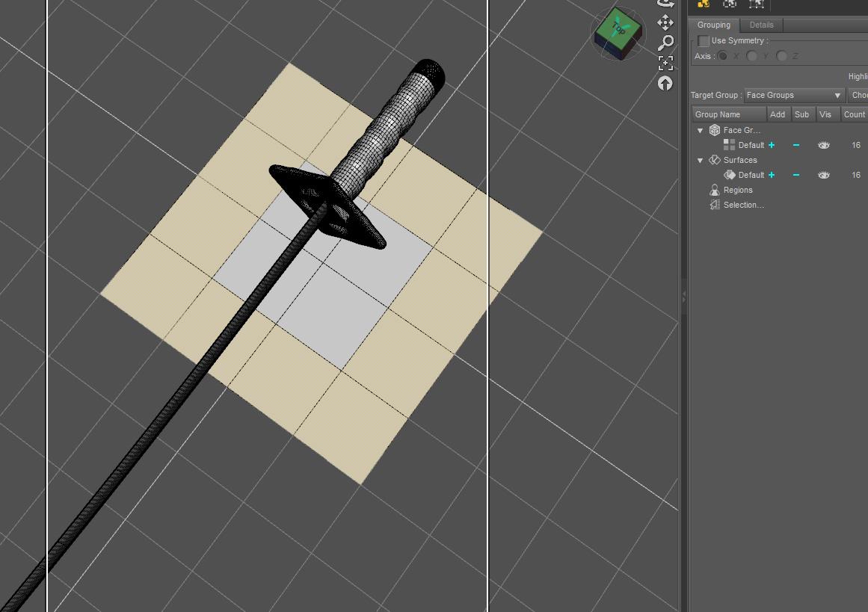Add selection to Default face group with plus
The image size is (868, 612).
point(771,145)
